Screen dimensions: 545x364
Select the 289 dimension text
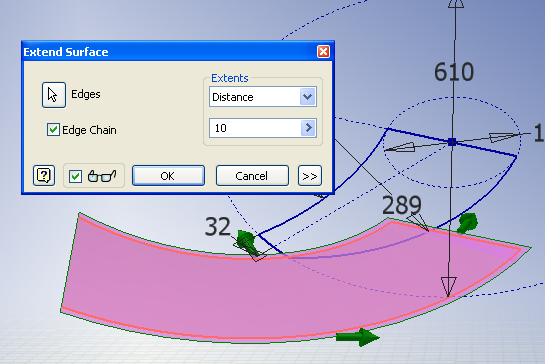coord(402,205)
